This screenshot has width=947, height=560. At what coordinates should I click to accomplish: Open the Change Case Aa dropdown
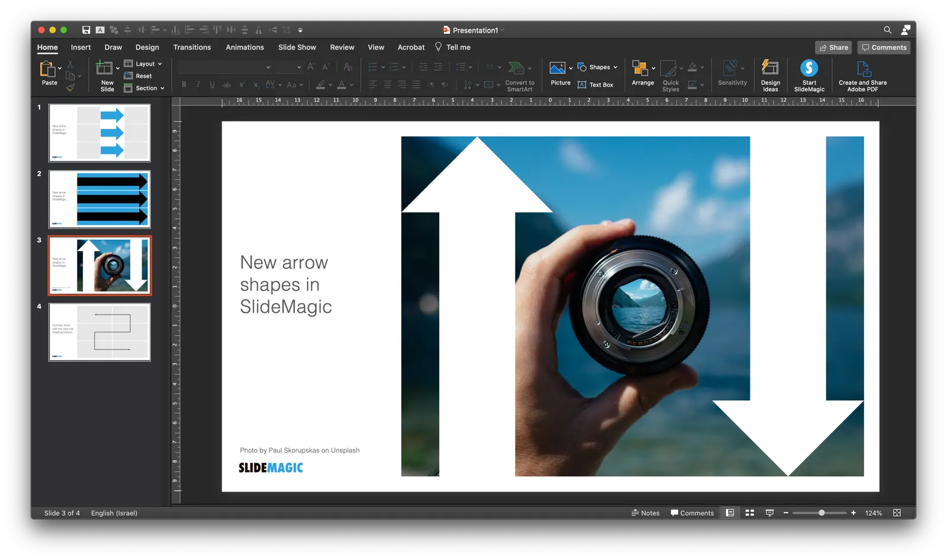[294, 85]
